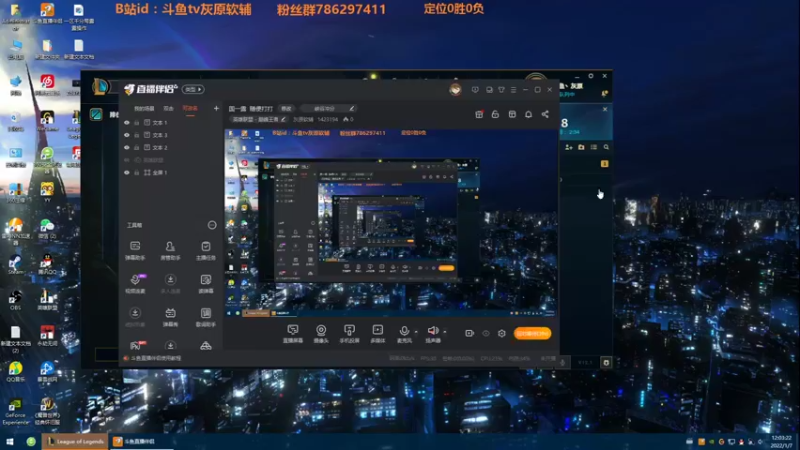
Task: Open the 弹幕助手 tool
Action: [x=135, y=250]
